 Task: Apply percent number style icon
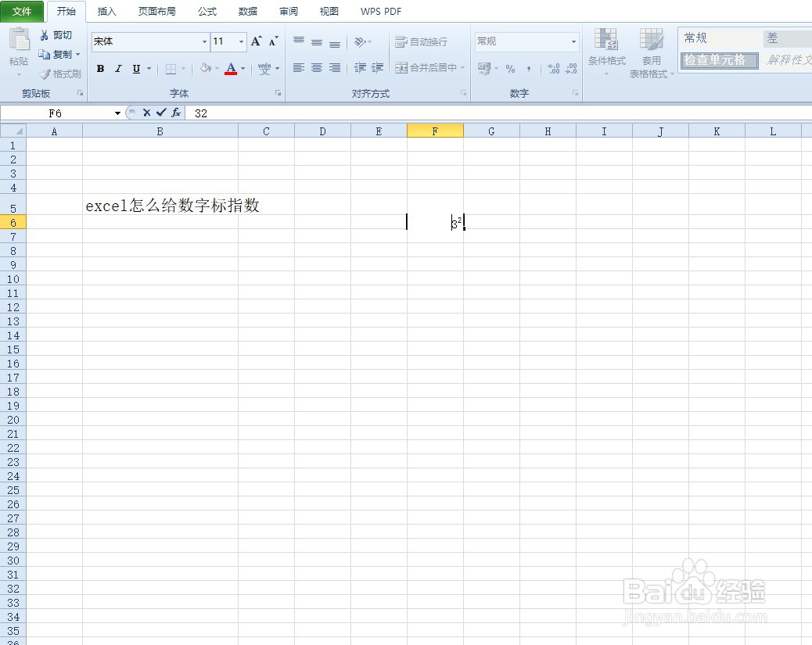(509, 69)
